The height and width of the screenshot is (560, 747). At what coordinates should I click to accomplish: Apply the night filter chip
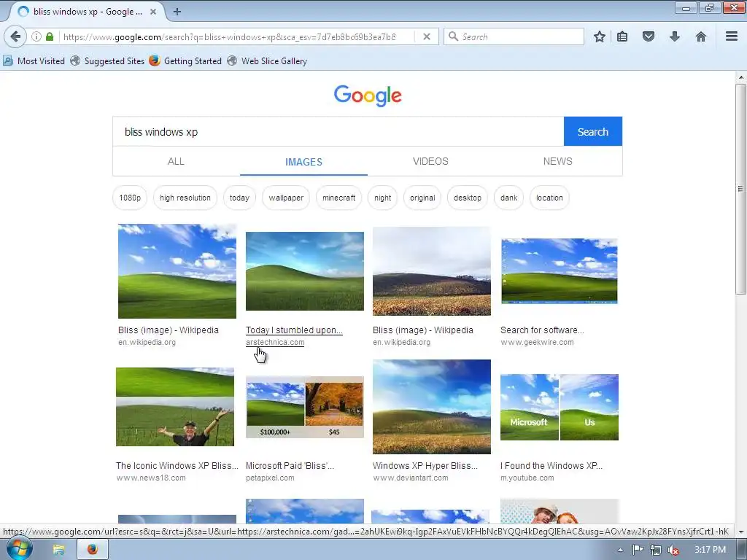click(x=382, y=198)
